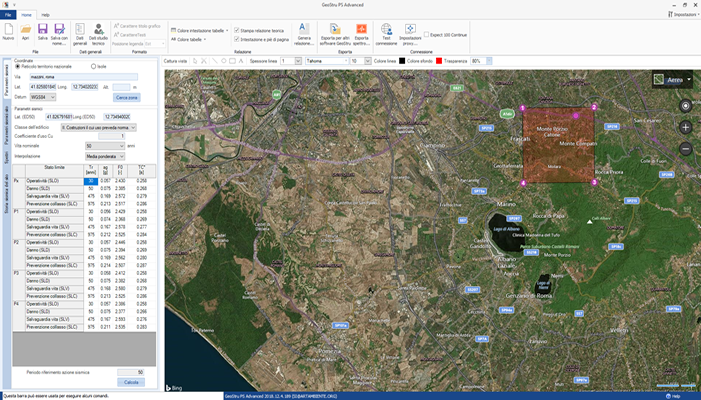This screenshot has width=701, height=400.
Task: Click the map locate-me button
Action: point(685,106)
